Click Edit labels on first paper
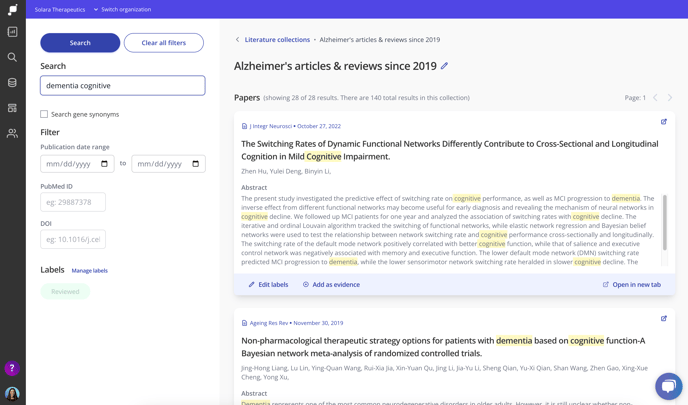 [x=268, y=284]
